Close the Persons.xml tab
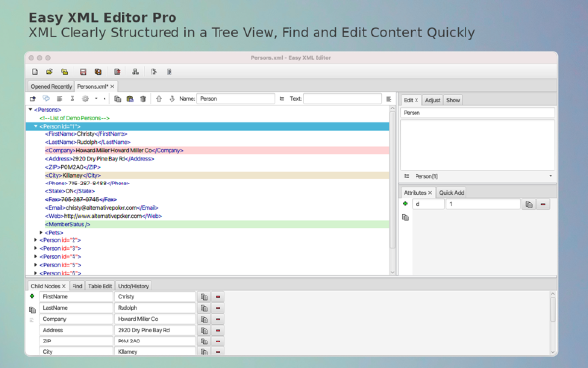 tap(112, 86)
